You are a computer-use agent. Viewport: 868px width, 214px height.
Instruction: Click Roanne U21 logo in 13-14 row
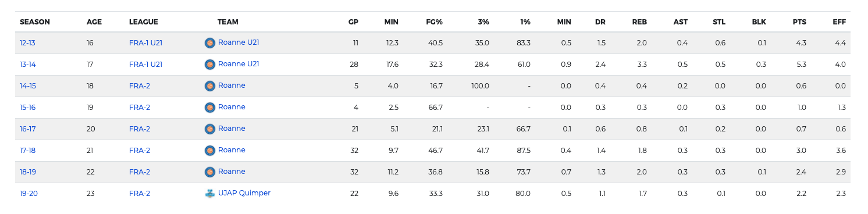(x=210, y=65)
